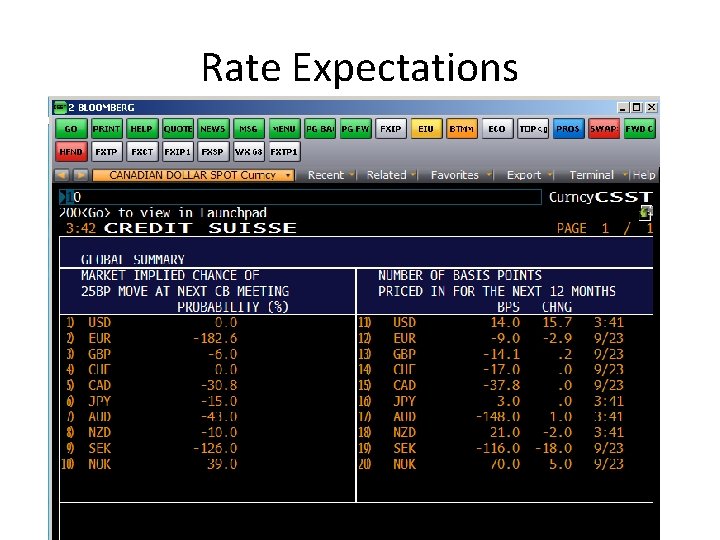The height and width of the screenshot is (540, 720).
Task: Click the green FWD C button
Action: [640, 129]
